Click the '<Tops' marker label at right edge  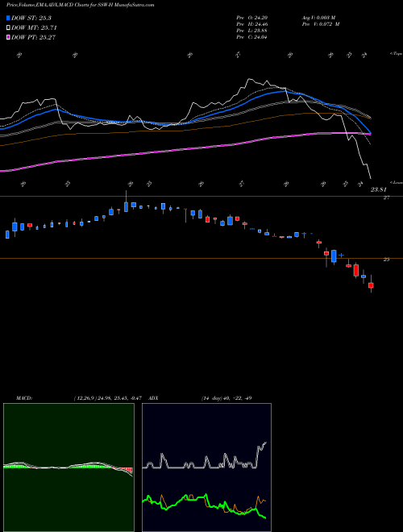pos(396,54)
